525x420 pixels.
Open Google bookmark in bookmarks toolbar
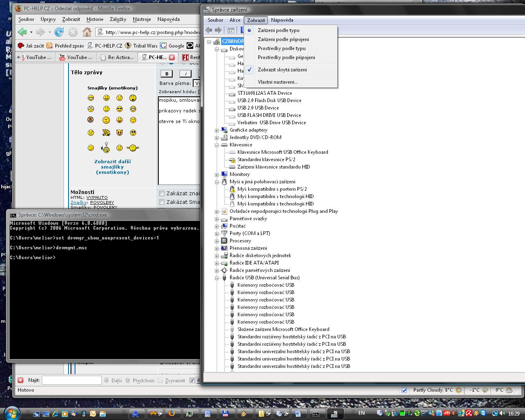(x=172, y=46)
